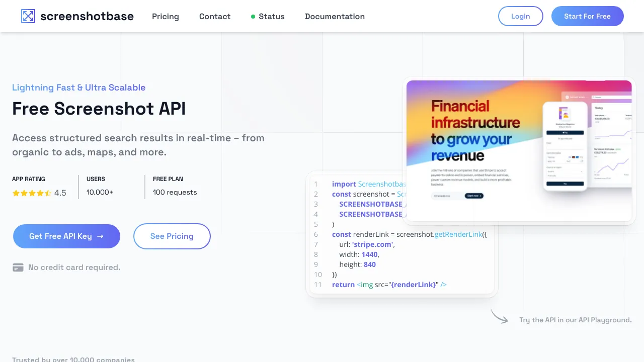Click the Login button
The image size is (644, 362).
click(x=521, y=16)
